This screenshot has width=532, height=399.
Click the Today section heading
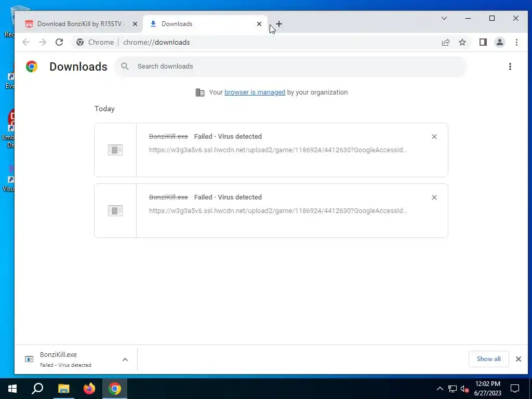click(x=104, y=109)
